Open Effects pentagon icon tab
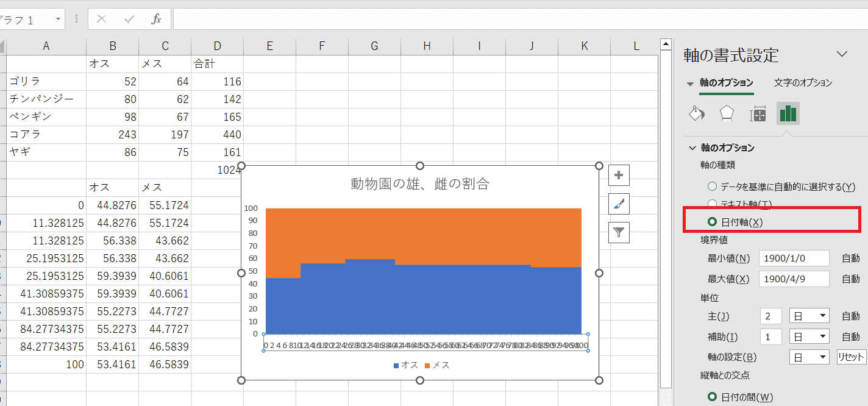Image resolution: width=868 pixels, height=406 pixels. (727, 113)
